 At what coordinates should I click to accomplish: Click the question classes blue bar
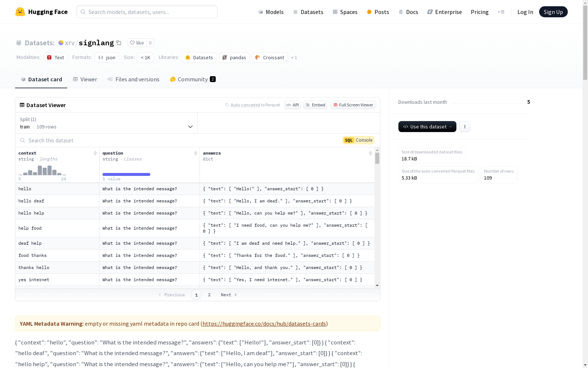point(126,174)
